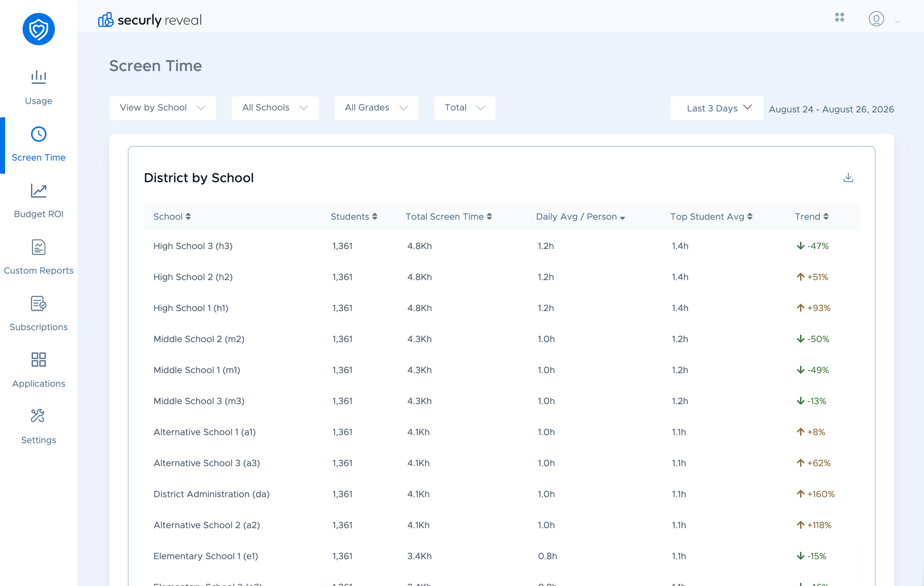Open Elementary School 1 (e1) row
Viewport: 924px width, 586px height.
pos(501,556)
